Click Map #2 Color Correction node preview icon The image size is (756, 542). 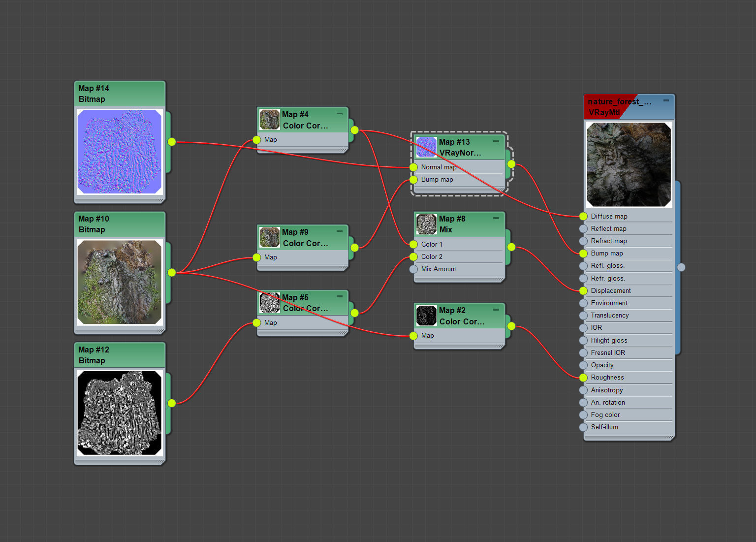[x=426, y=316]
